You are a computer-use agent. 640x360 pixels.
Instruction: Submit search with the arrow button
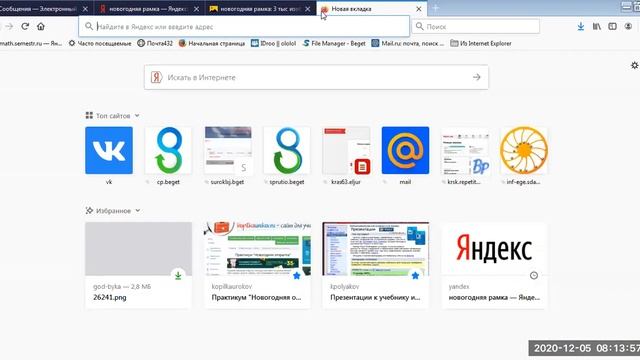476,77
